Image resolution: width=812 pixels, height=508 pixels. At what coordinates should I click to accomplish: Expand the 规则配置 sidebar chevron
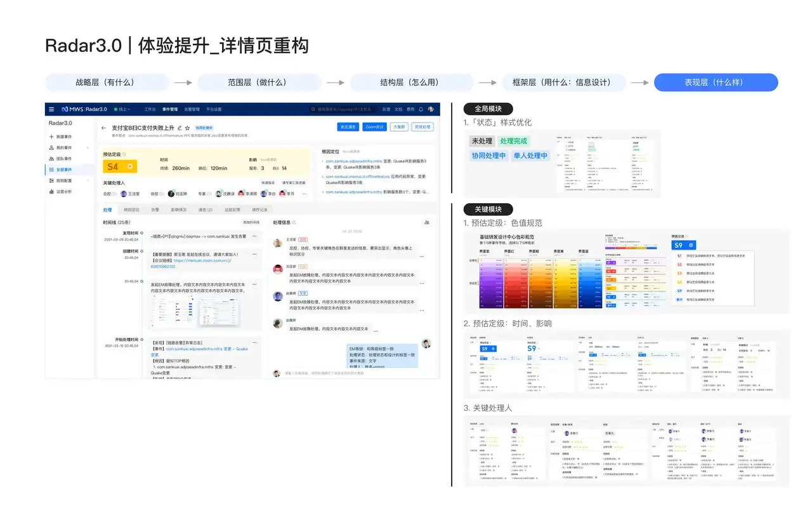[88, 181]
